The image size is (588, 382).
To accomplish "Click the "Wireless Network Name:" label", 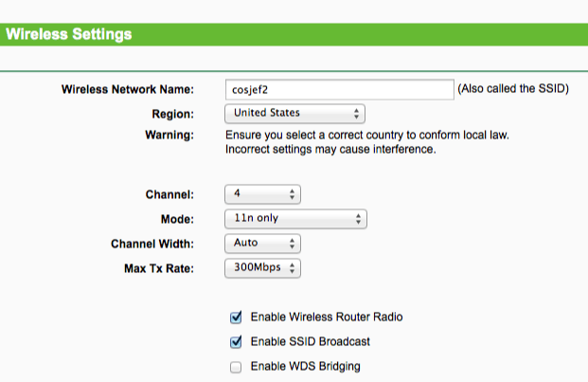I will click(x=127, y=90).
